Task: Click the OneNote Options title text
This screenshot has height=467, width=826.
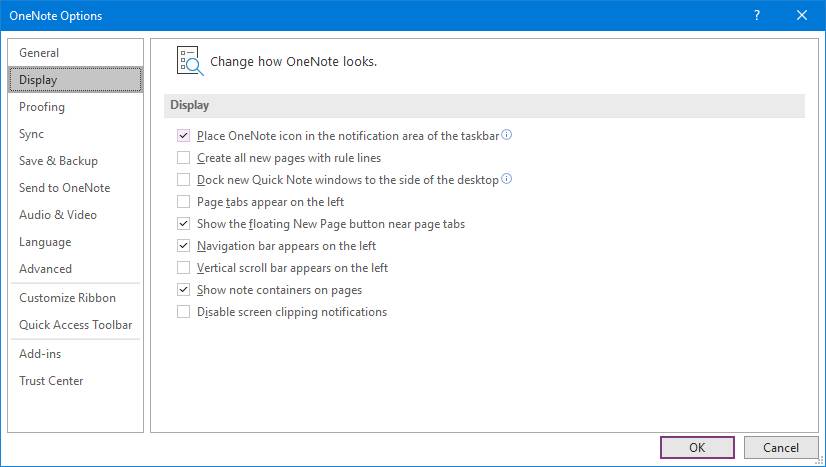Action: click(56, 16)
